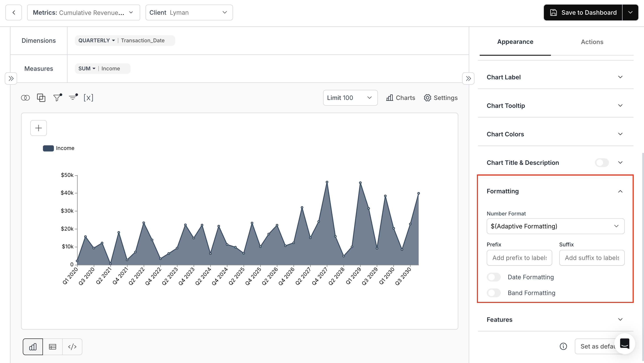Click the back arrow button
Image resolution: width=644 pixels, height=363 pixels.
coord(14,12)
